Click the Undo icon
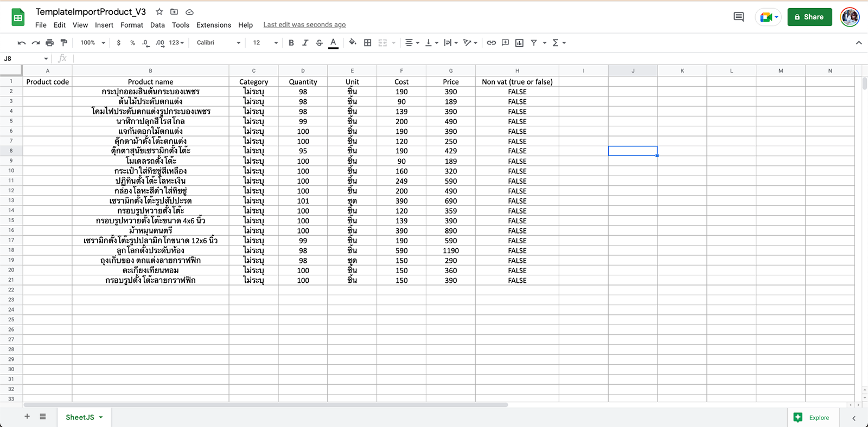868x427 pixels. (x=22, y=43)
